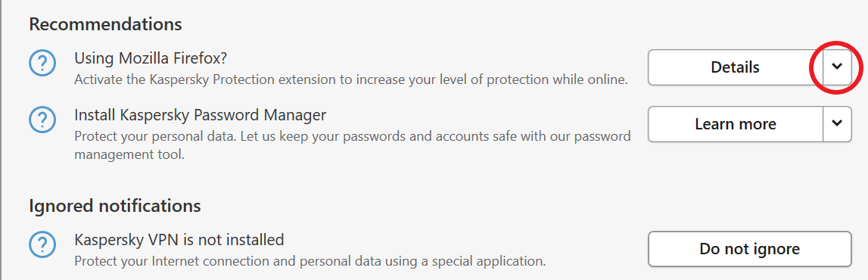Click the Learn more button for Password Manager

(x=735, y=124)
